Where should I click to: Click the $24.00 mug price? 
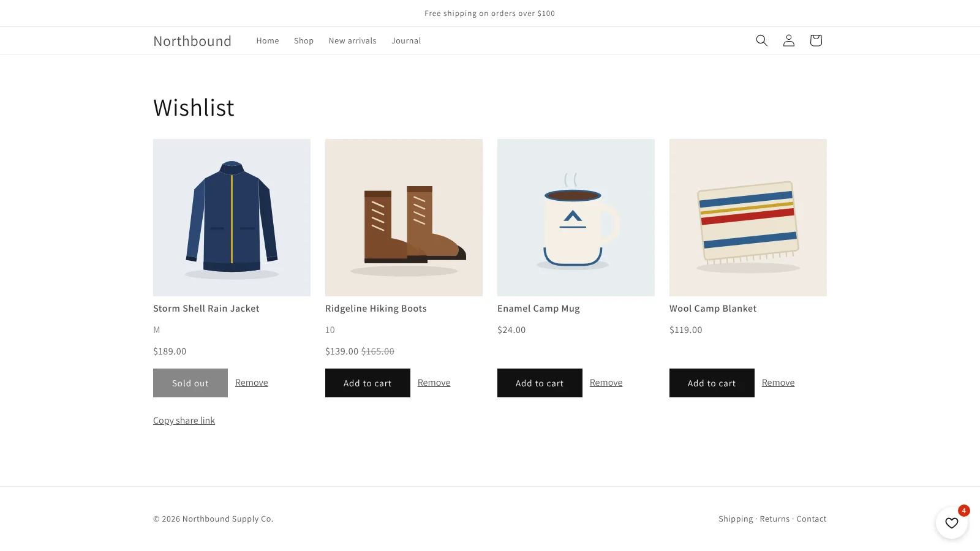click(x=511, y=330)
